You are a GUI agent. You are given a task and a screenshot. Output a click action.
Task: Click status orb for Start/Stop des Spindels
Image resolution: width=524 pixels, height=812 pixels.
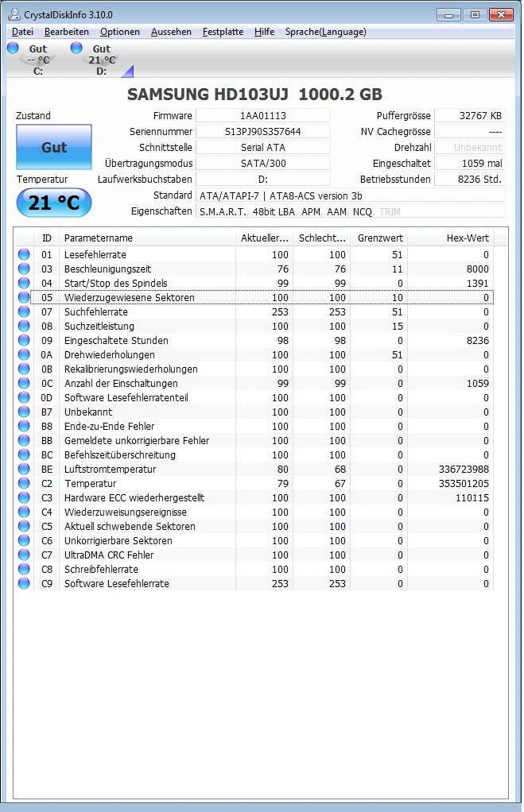click(x=24, y=283)
